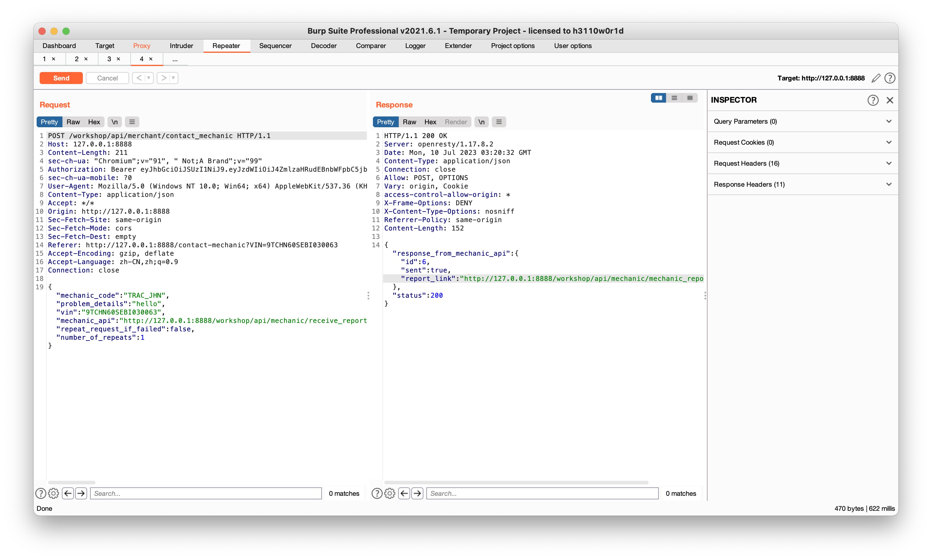The width and height of the screenshot is (932, 560).
Task: Open the Repeater help question-mark icon
Action: [x=890, y=78]
